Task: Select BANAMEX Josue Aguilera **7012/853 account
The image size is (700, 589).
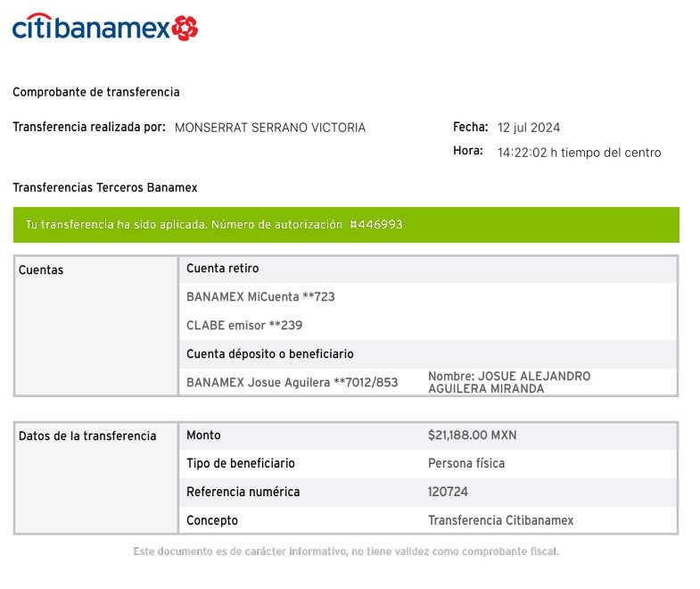Action: (292, 383)
